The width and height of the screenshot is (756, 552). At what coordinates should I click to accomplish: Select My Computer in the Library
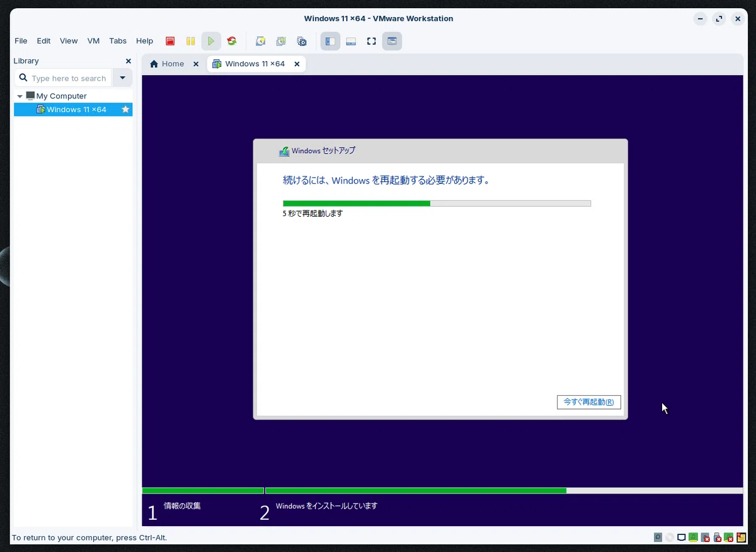tap(62, 96)
